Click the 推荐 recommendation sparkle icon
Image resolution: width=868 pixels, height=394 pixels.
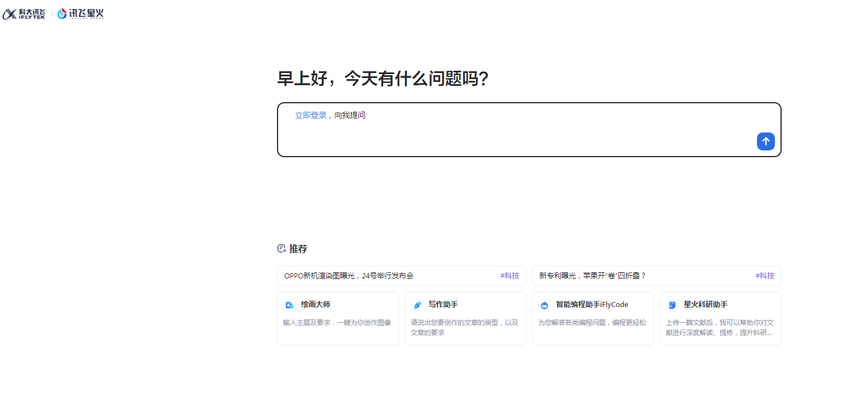(x=281, y=248)
